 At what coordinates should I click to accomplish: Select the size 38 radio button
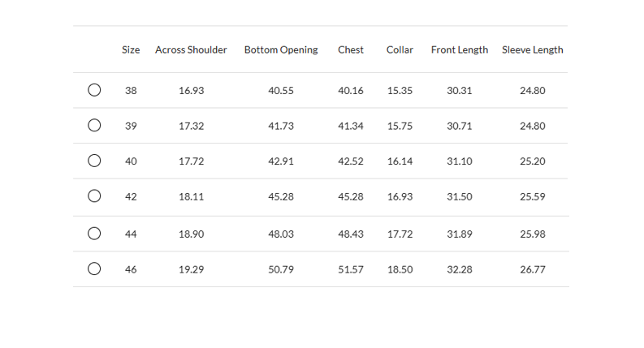(x=94, y=90)
